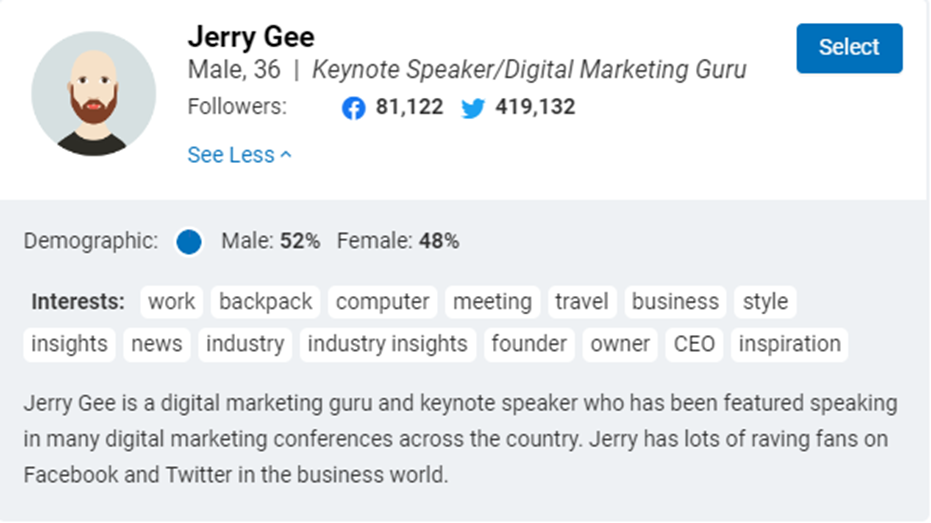This screenshot has width=931, height=523.
Task: Click the founder interest tag
Action: pyautogui.click(x=529, y=344)
